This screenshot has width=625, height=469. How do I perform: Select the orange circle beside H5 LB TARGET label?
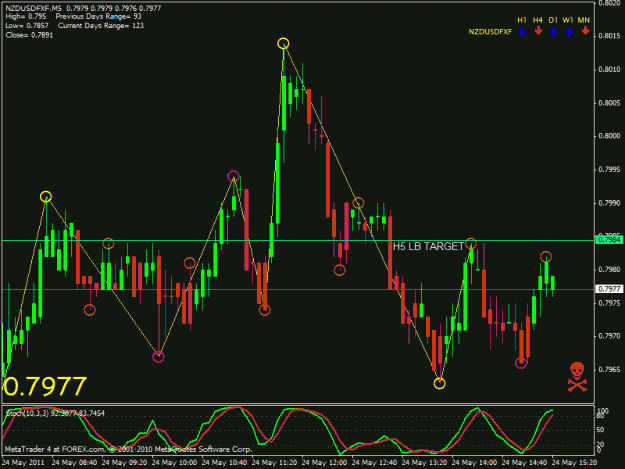point(471,243)
